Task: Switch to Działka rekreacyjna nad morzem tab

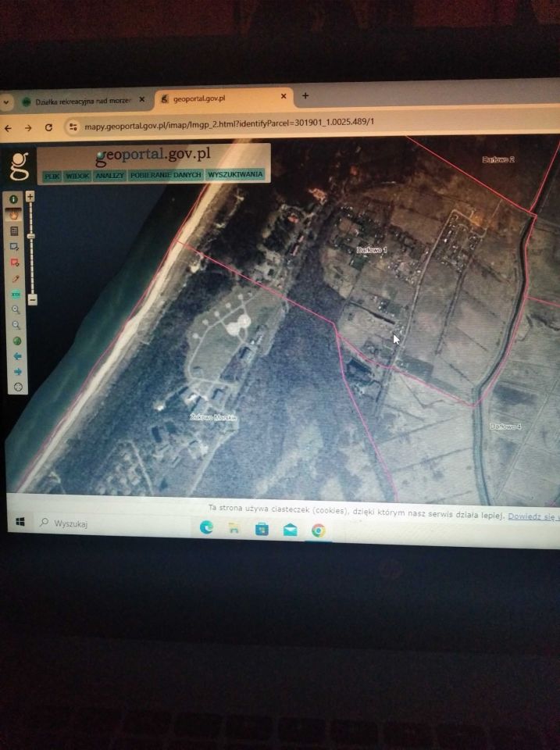Action: [84, 102]
